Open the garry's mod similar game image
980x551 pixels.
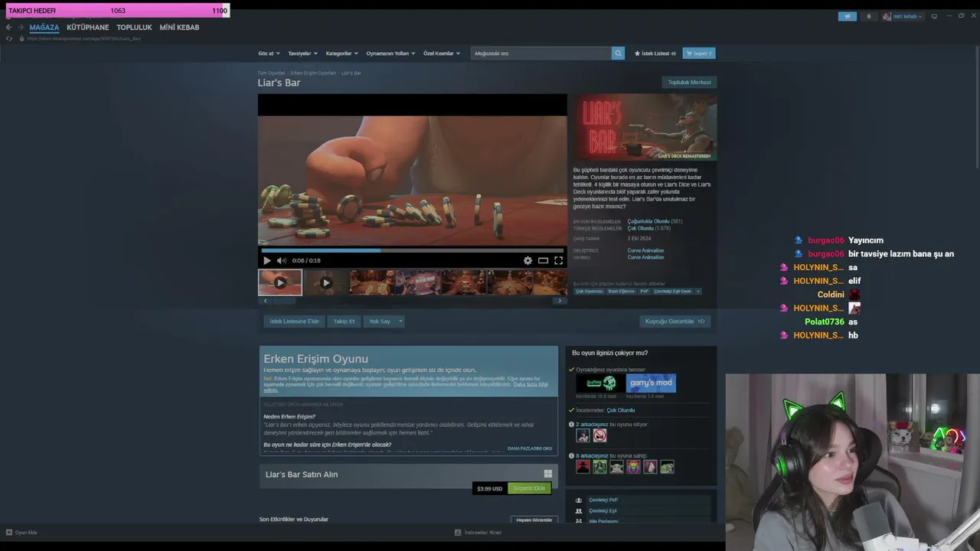coord(651,383)
